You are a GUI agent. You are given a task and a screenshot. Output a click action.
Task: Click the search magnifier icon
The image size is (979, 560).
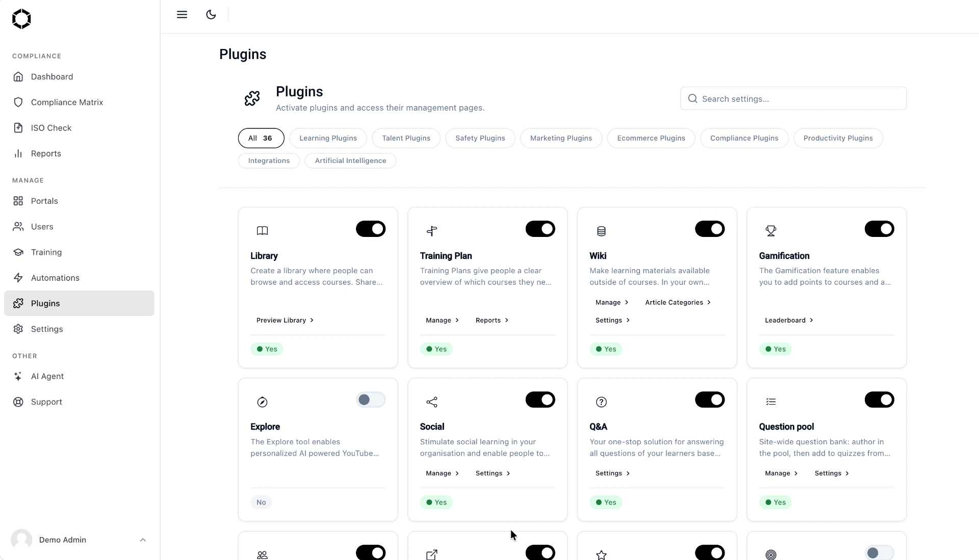coord(692,98)
